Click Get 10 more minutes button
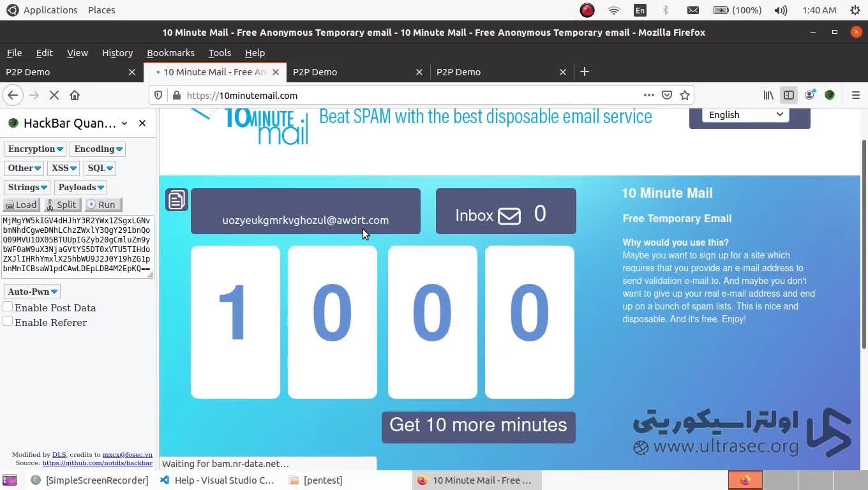 click(478, 426)
